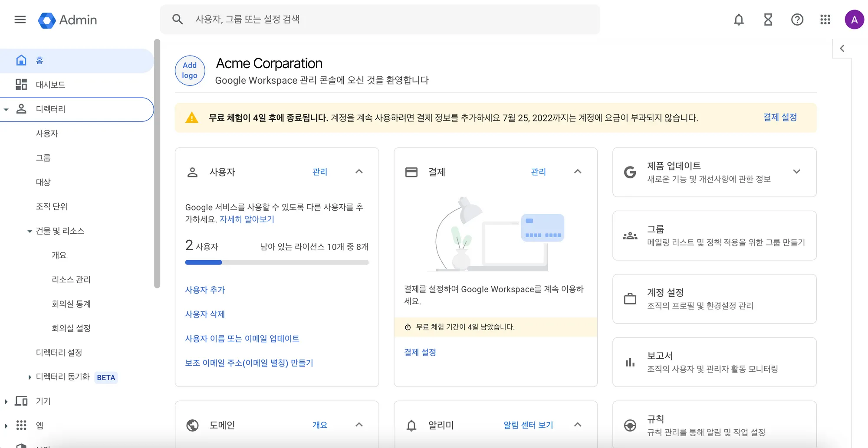Click the 보고서 bar chart icon
Viewport: 868px width, 448px height.
pyautogui.click(x=630, y=362)
